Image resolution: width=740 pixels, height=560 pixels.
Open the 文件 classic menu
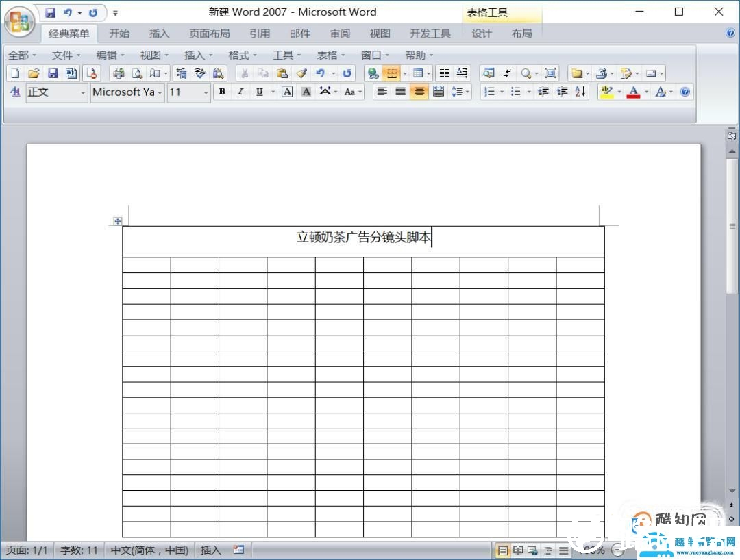[66, 55]
